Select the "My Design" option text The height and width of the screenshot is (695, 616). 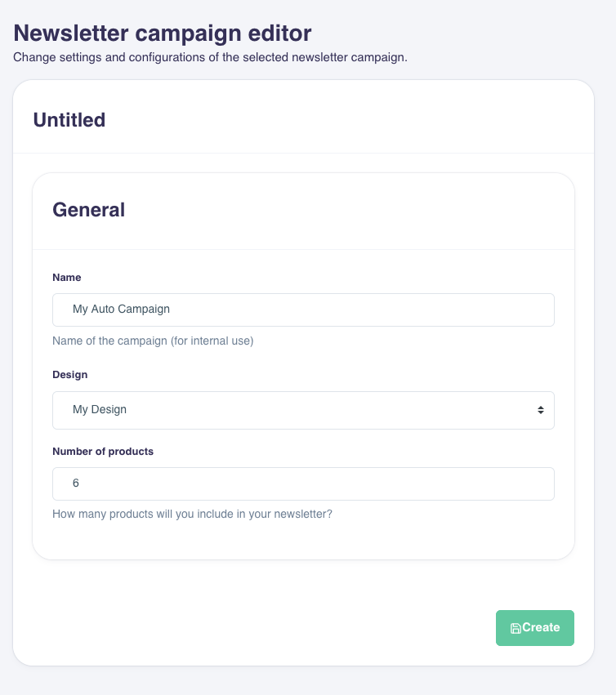click(x=100, y=410)
